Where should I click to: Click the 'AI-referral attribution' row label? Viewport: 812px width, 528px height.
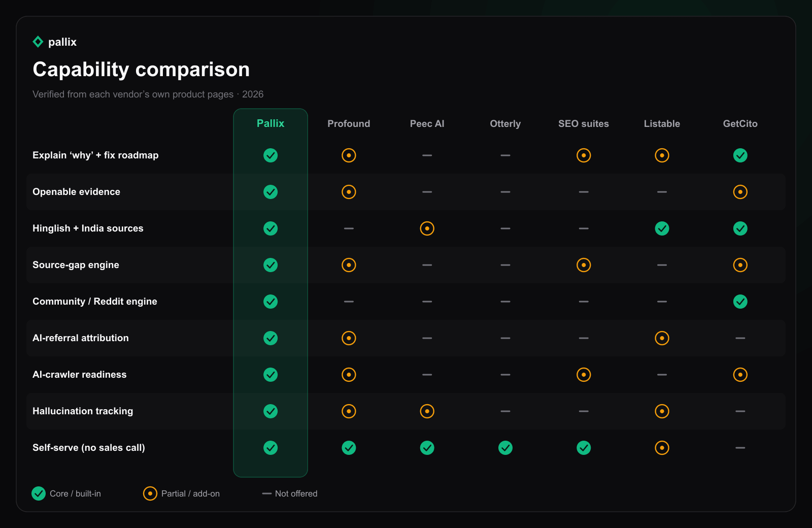click(x=81, y=338)
